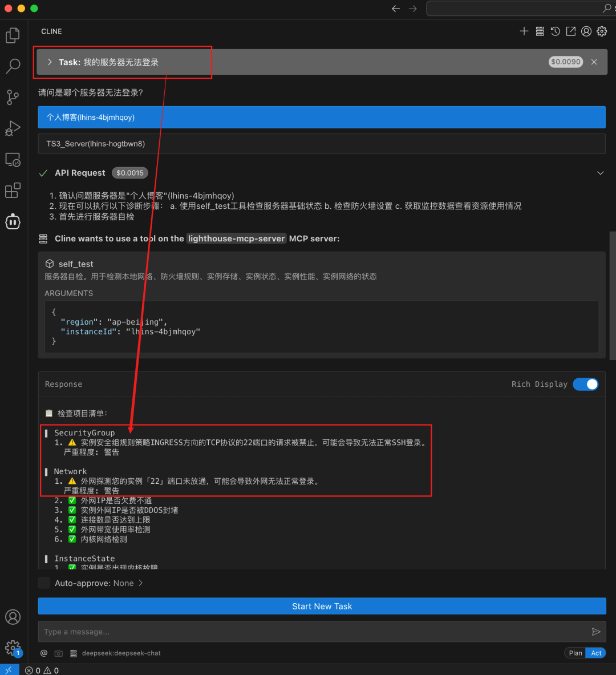Viewport: 616px width, 675px height.
Task: Click the chat panel vertical scrollbar
Action: pos(613,296)
